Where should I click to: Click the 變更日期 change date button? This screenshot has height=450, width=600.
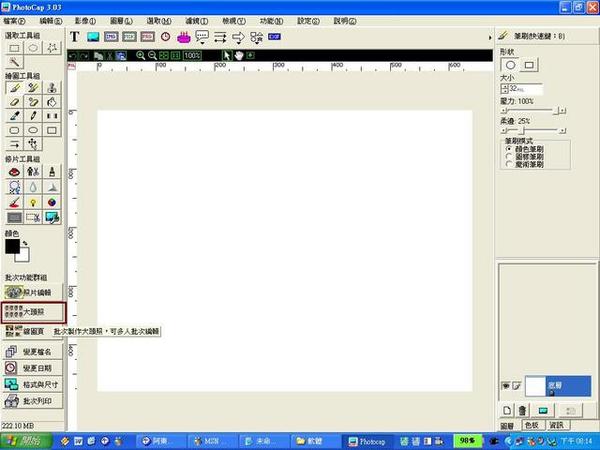33,368
